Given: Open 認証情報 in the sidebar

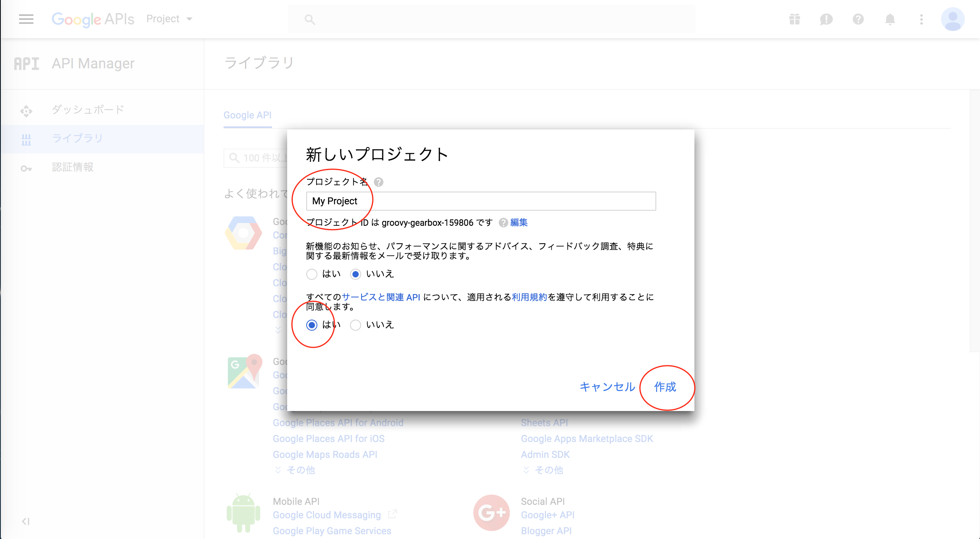Looking at the screenshot, I should pyautogui.click(x=72, y=167).
